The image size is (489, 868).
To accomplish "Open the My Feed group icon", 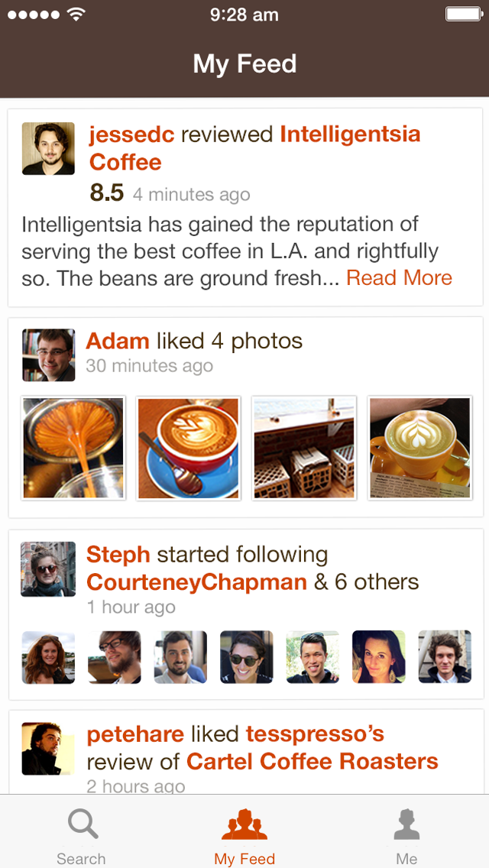I will click(x=244, y=825).
